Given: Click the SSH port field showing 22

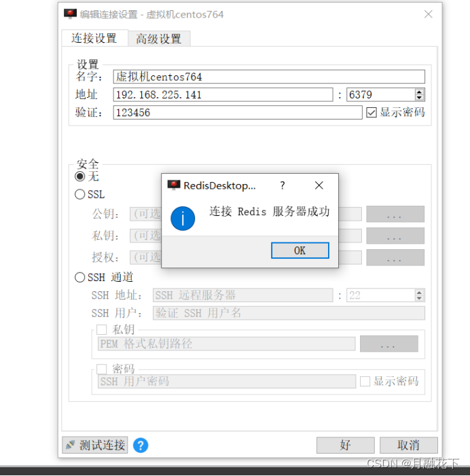Looking at the screenshot, I should (381, 295).
